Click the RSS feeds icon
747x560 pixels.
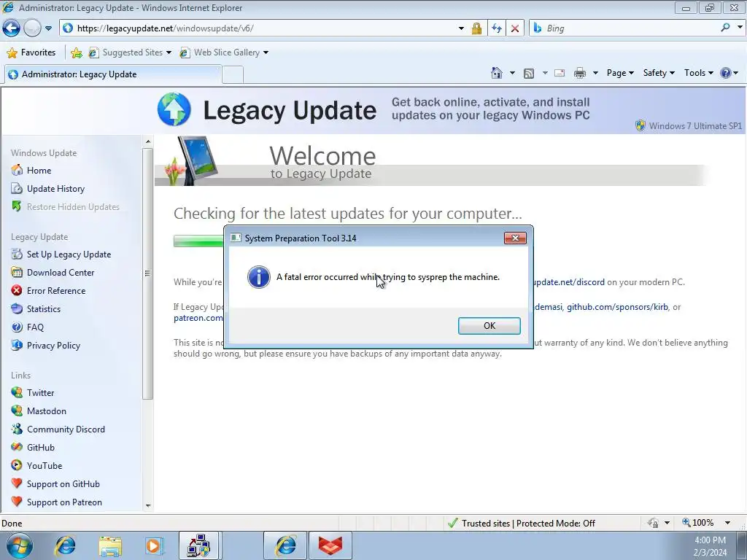click(528, 73)
